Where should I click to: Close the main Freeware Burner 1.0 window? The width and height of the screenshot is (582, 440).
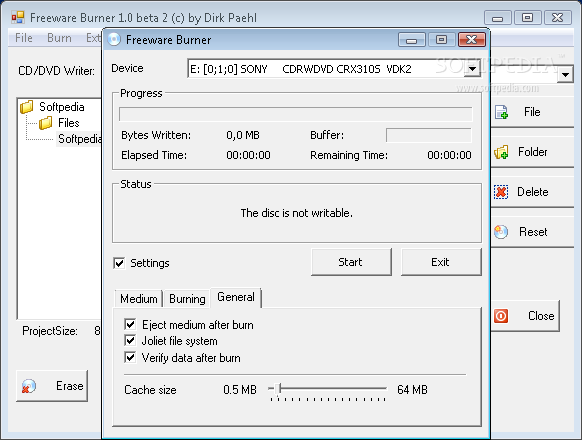558,17
